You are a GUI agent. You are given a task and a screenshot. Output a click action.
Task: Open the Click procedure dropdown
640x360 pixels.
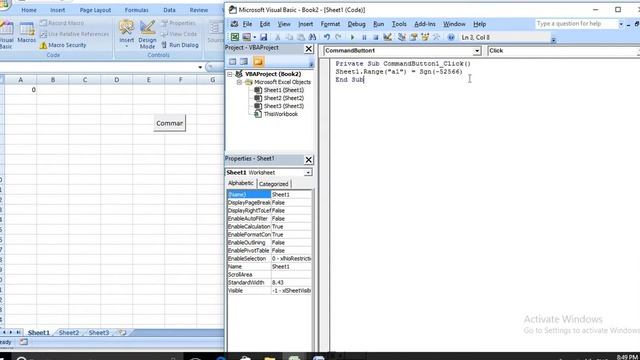[x=638, y=51]
